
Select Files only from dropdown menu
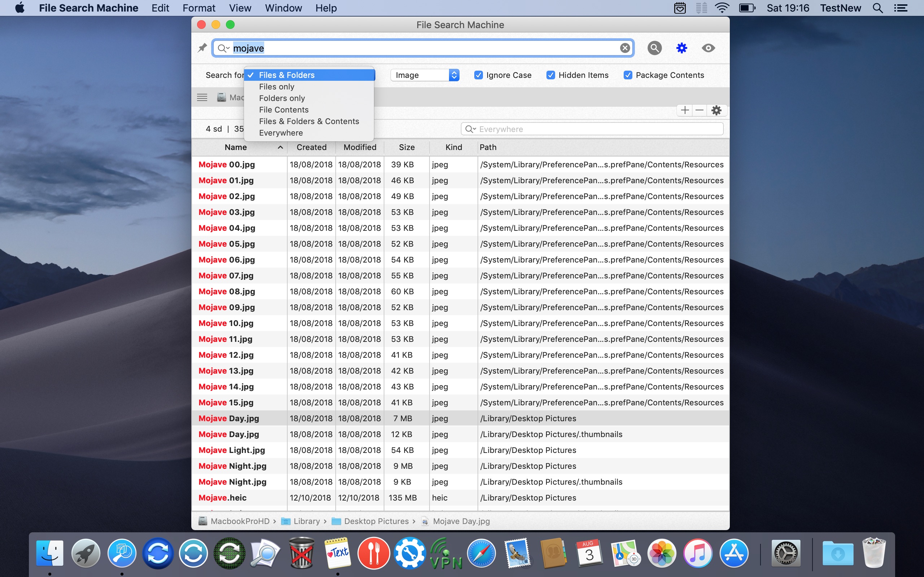[277, 86]
